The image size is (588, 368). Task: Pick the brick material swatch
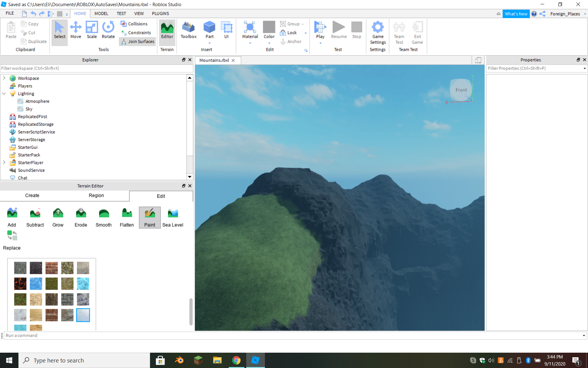51,268
